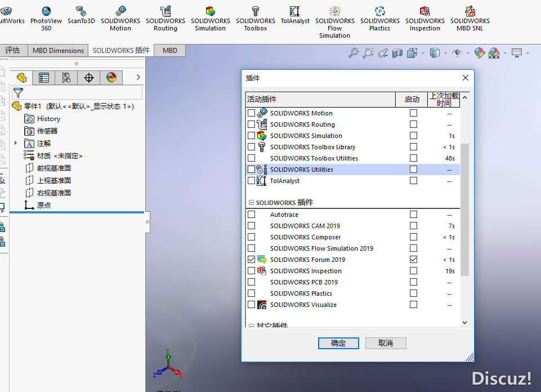541x392 pixels.
Task: Switch to MBD Dimensions tab
Action: (58, 50)
